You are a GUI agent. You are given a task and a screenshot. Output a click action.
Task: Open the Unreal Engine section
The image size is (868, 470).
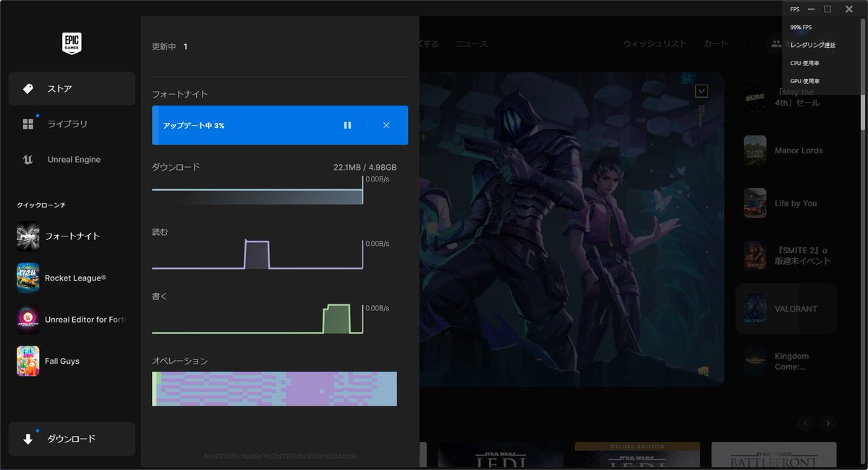(x=72, y=160)
